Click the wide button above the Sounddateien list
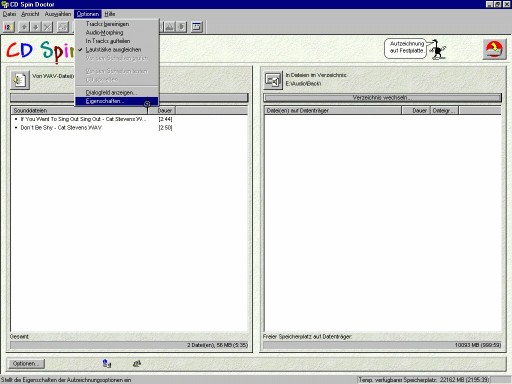The width and height of the screenshot is (512, 384). [x=129, y=98]
